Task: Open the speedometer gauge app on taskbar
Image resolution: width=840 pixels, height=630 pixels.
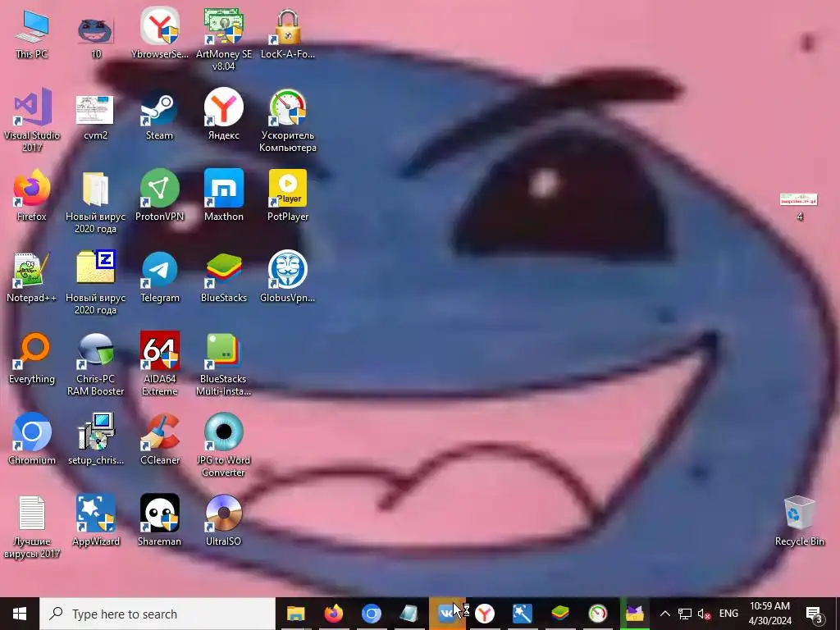Action: 598,614
